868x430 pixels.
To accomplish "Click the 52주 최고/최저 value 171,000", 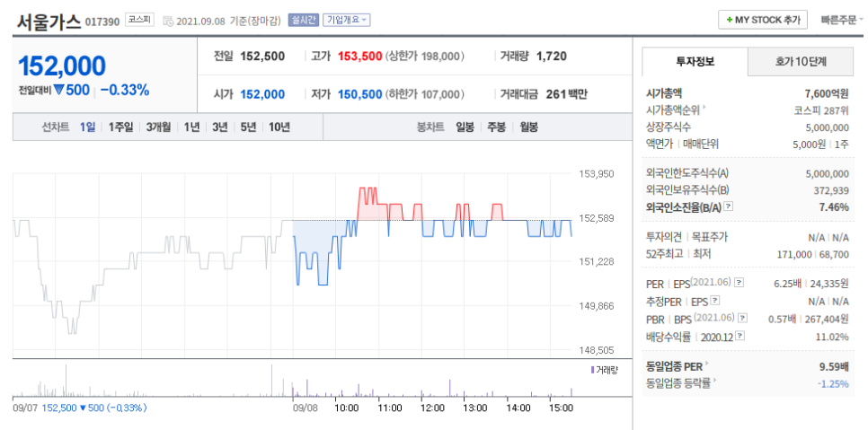I will point(796,254).
